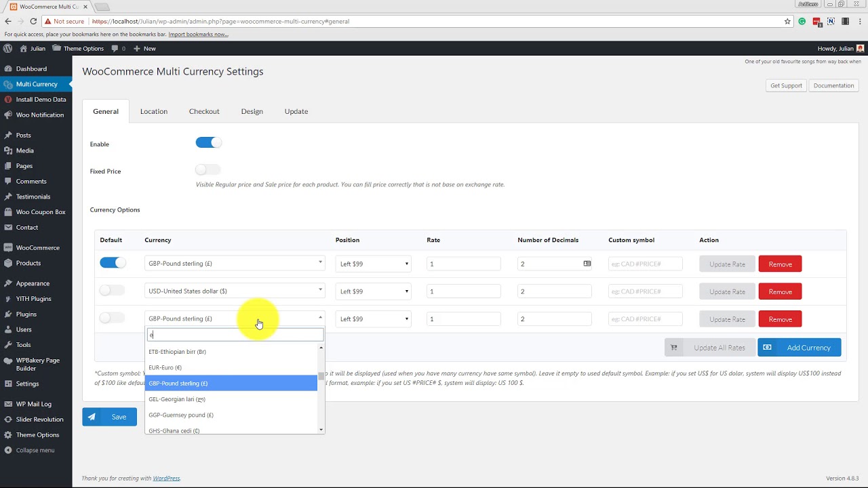The width and height of the screenshot is (868, 488).
Task: Open the USD-United States dollar currency dropdown
Action: (x=235, y=291)
